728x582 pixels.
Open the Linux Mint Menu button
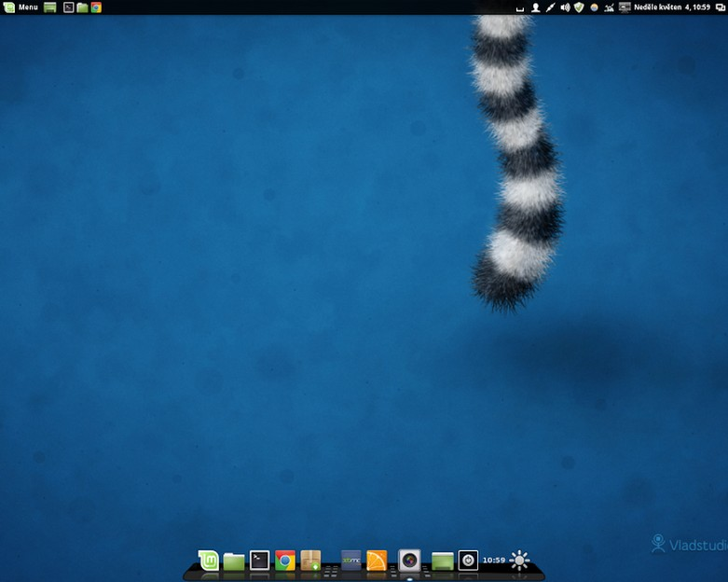[x=21, y=7]
